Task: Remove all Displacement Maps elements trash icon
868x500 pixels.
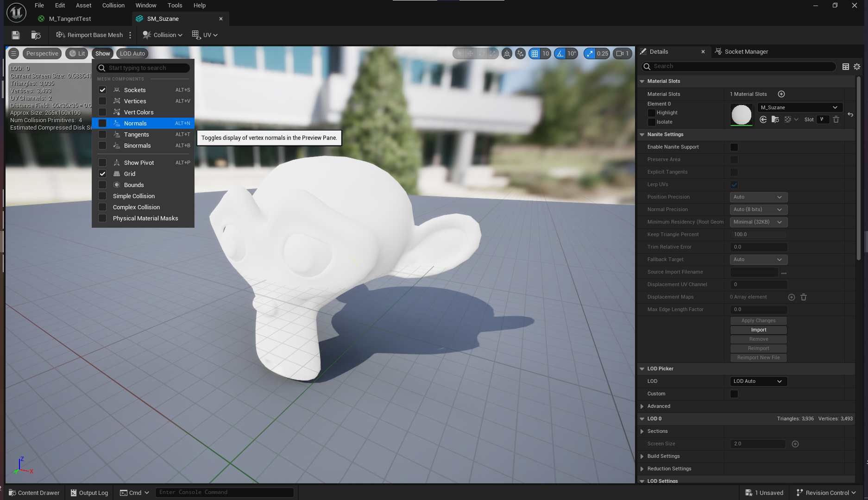Action: tap(804, 297)
